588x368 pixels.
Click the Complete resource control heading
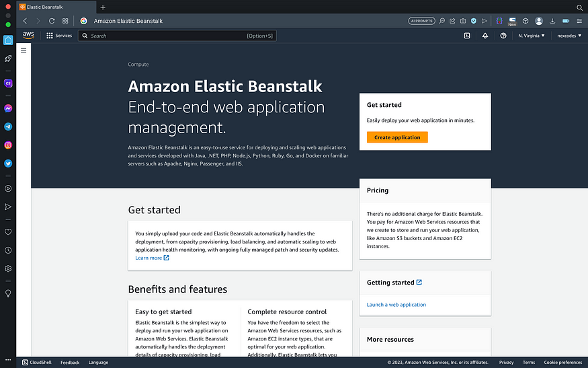coord(287,311)
